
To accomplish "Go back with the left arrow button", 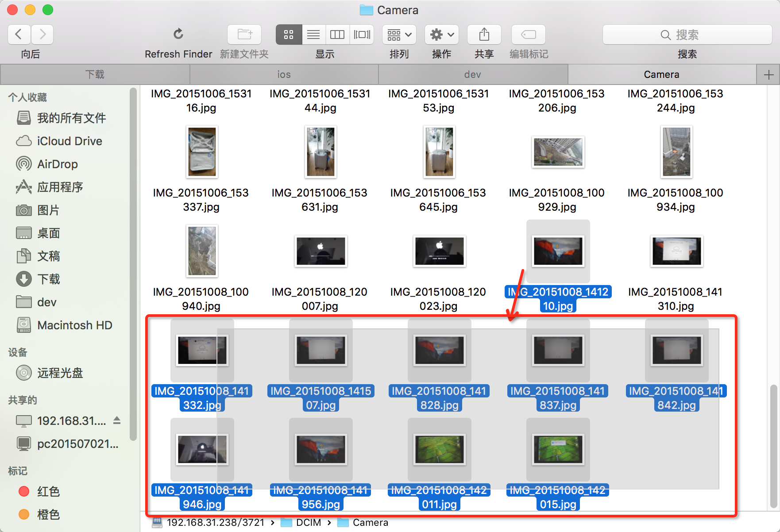I will 19,35.
